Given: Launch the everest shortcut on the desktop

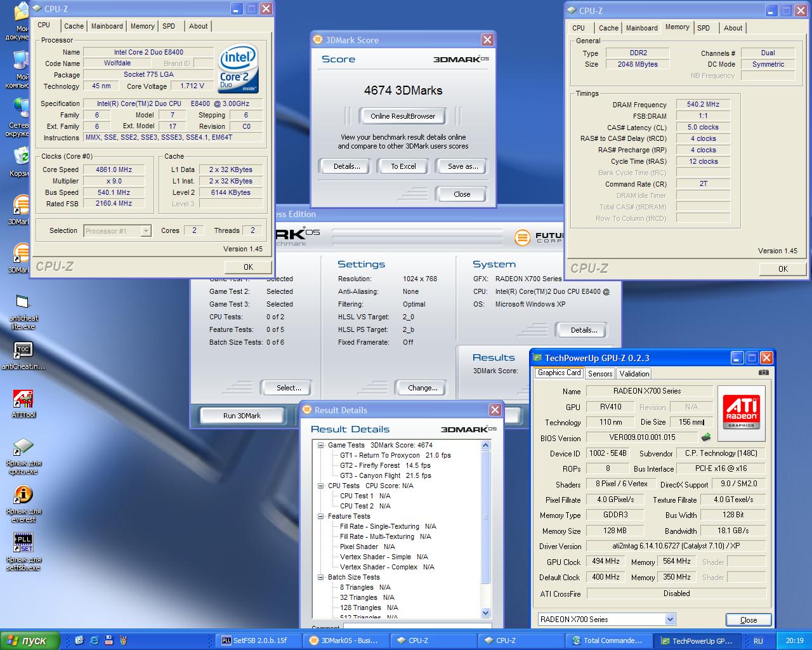Looking at the screenshot, I should click(23, 504).
